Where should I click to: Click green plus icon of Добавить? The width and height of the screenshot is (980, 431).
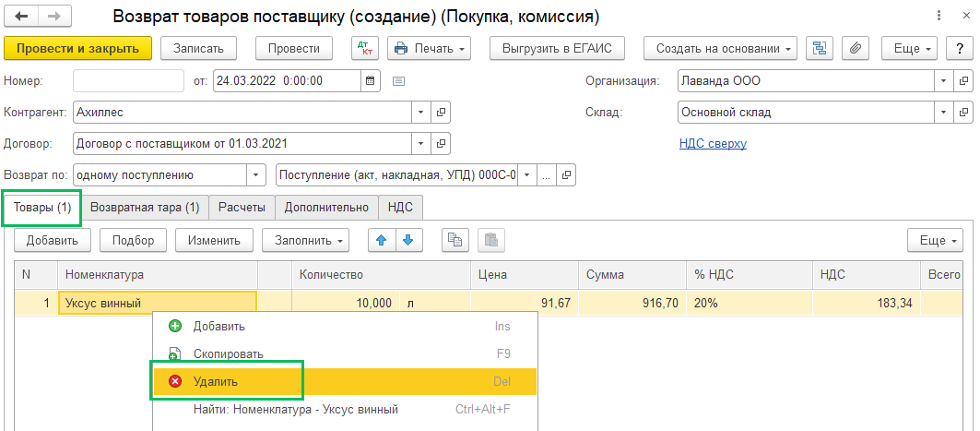(175, 327)
